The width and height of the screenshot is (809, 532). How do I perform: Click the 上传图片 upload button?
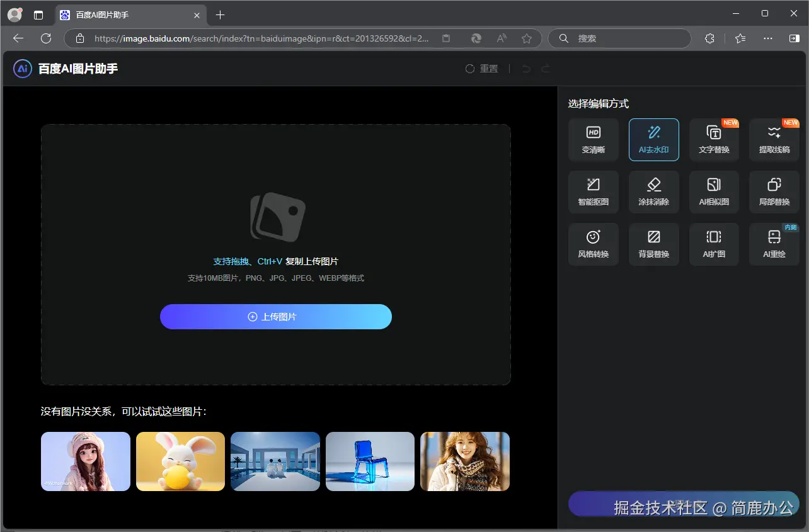[275, 317]
